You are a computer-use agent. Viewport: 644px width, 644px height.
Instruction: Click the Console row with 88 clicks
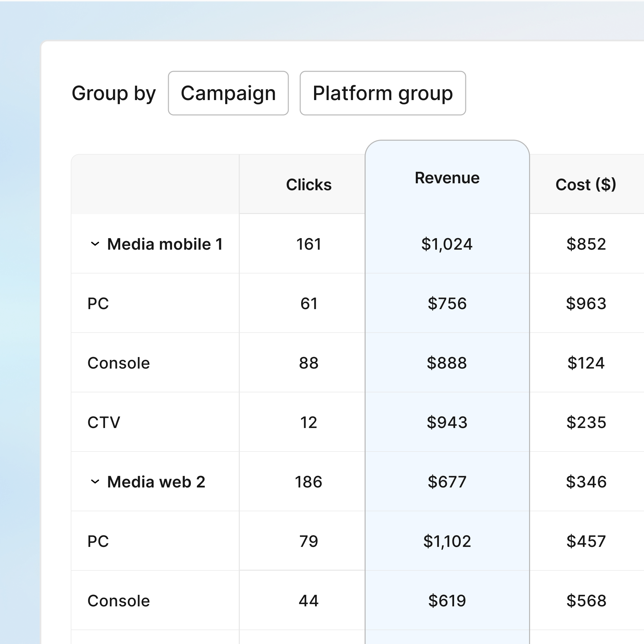119,363
